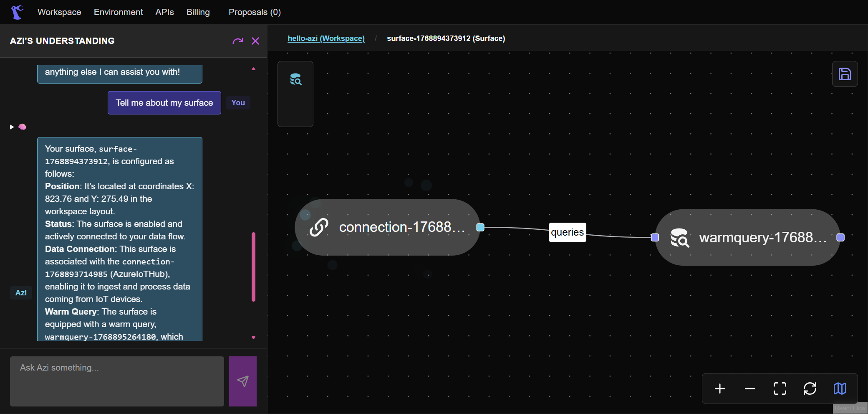
Task: Send the message with the paper plane button
Action: coord(243,381)
